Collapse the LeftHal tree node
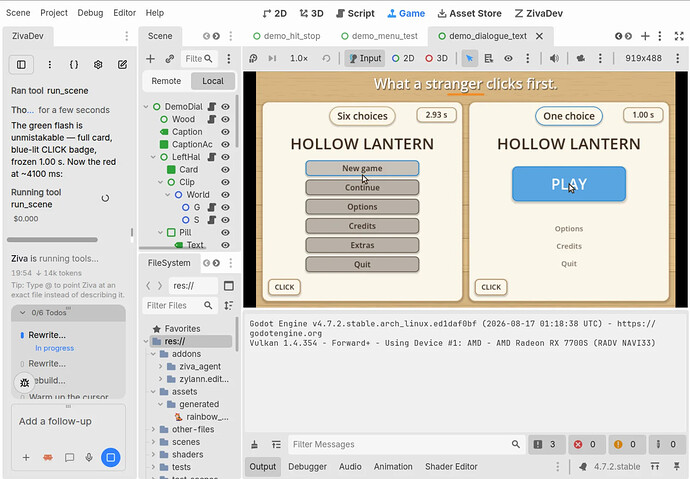Viewport: 690px width, 479px height. point(153,157)
